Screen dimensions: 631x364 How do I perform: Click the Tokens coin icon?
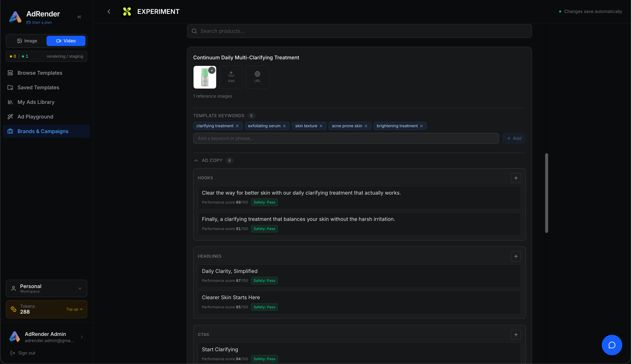click(14, 309)
